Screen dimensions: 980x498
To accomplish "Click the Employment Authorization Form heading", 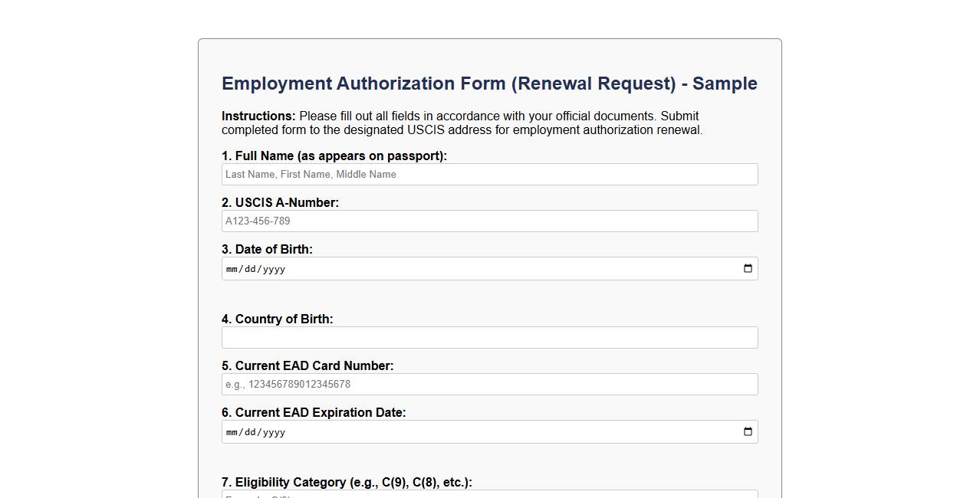I will [488, 84].
